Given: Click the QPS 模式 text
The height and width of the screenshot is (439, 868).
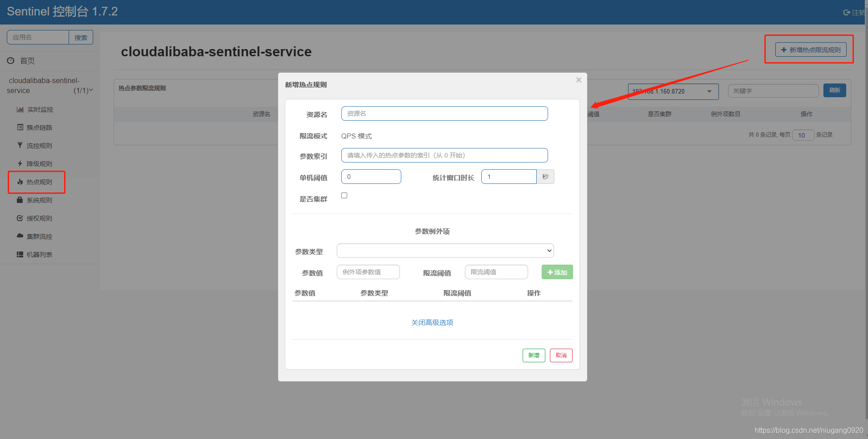Looking at the screenshot, I should coord(356,136).
